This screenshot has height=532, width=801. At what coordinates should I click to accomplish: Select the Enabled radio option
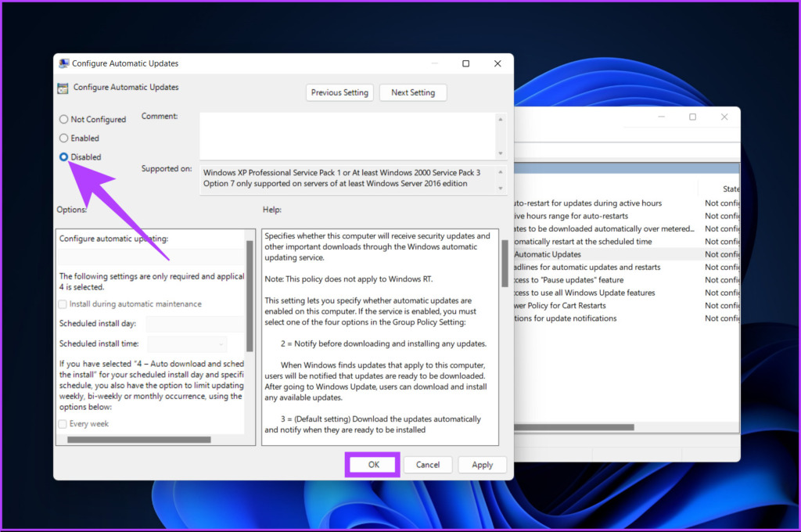(64, 138)
